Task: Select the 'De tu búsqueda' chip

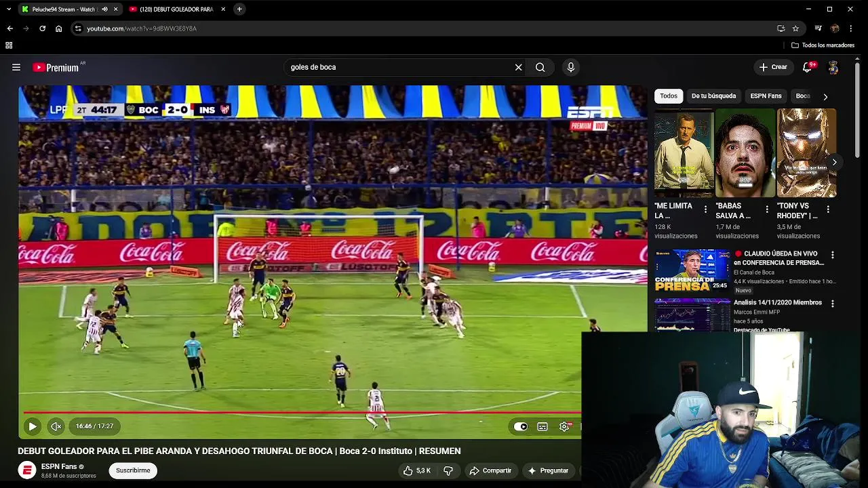Action: coord(713,96)
